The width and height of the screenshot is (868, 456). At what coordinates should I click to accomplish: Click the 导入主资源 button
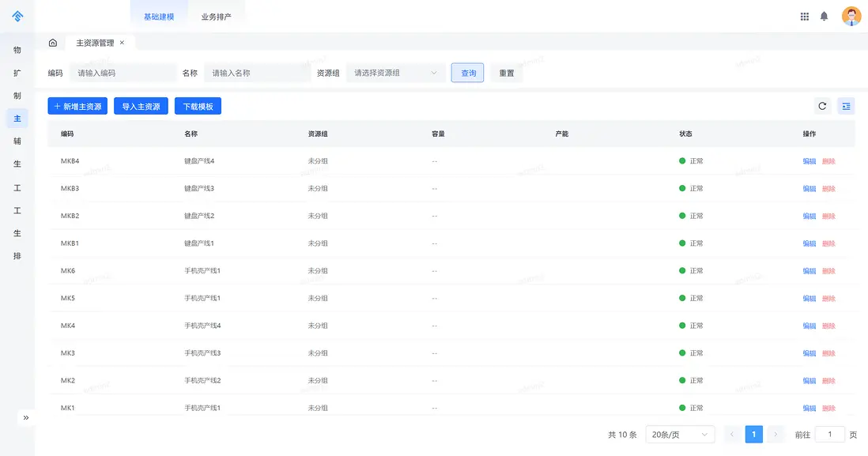142,106
